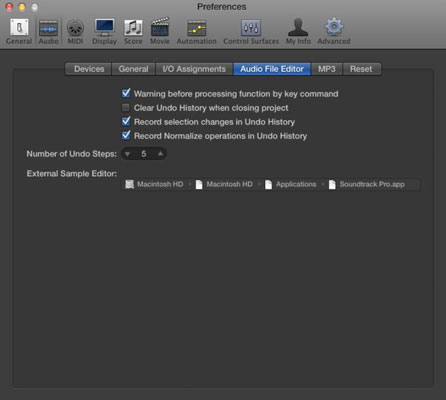Click the Soundtrack Pro.app file icon
The width and height of the screenshot is (446, 400).
[x=332, y=184]
